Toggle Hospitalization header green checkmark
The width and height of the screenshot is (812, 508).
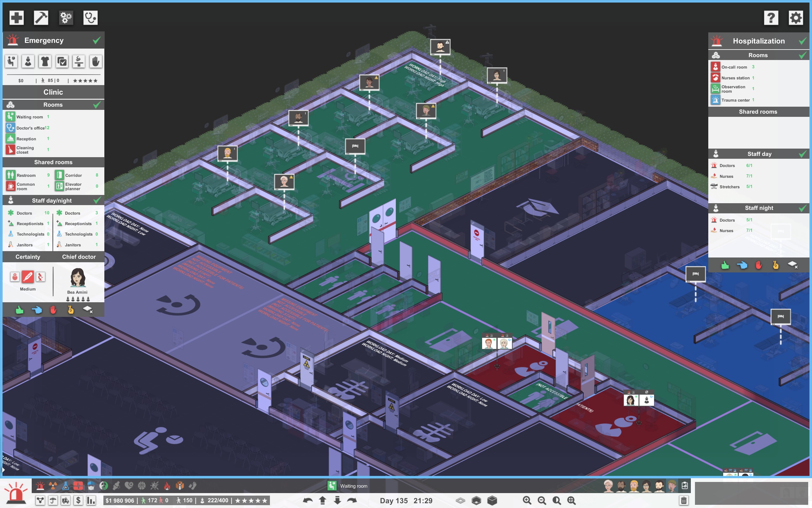pos(802,41)
